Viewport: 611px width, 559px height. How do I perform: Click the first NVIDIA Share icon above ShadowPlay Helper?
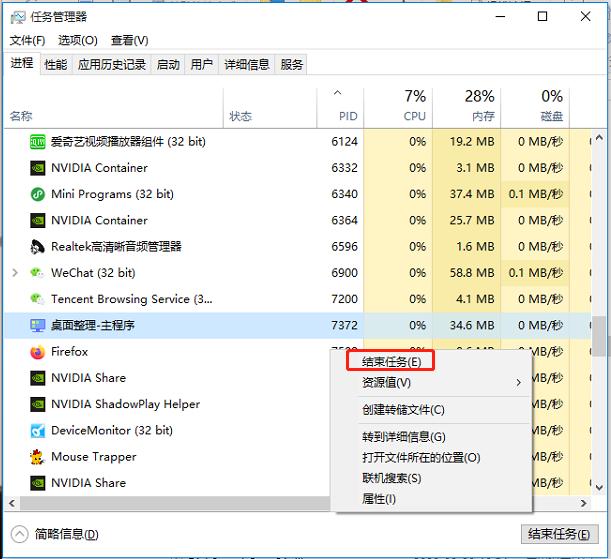pos(38,378)
